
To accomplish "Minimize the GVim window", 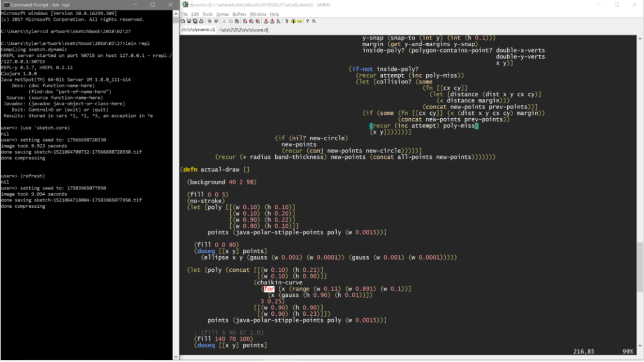I will click(x=599, y=5).
